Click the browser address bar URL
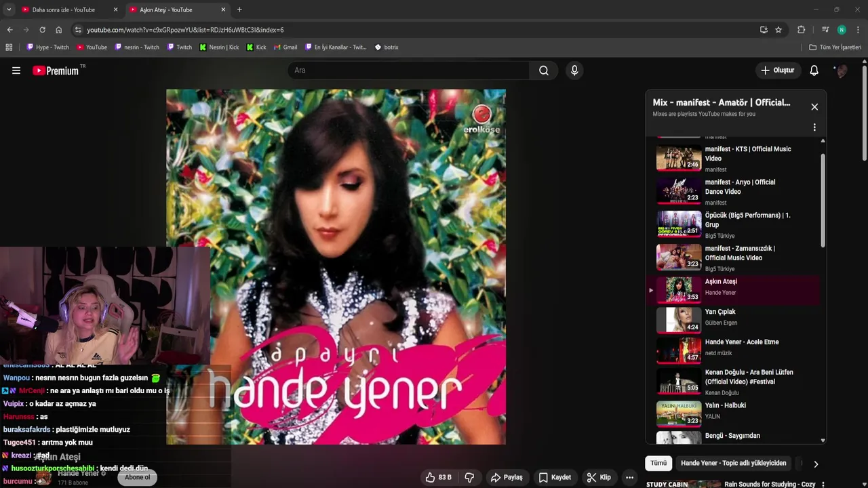 point(185,30)
